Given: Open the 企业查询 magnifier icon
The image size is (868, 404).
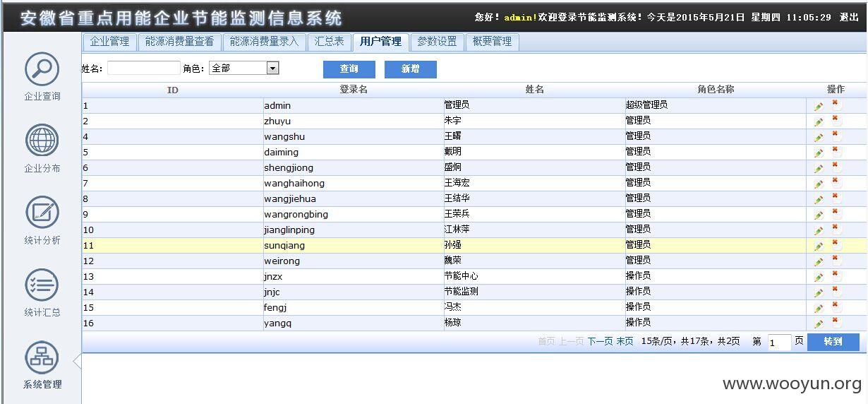Looking at the screenshot, I should [42, 69].
